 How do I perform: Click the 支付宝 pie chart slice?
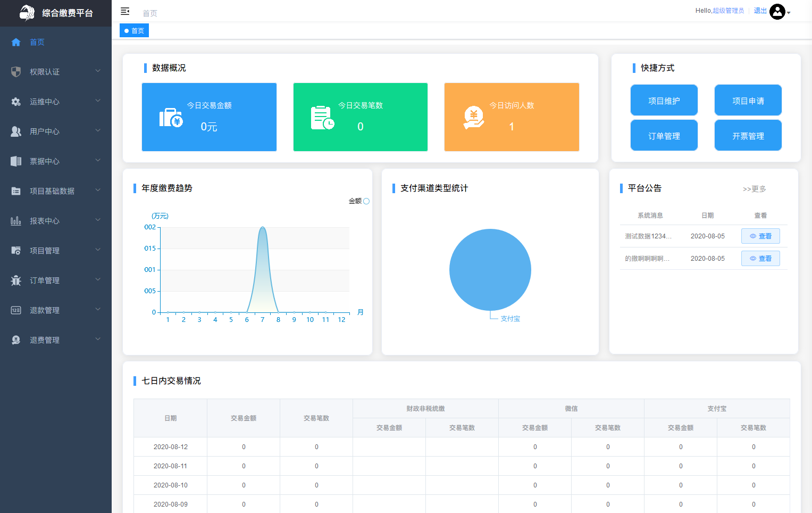[490, 269]
